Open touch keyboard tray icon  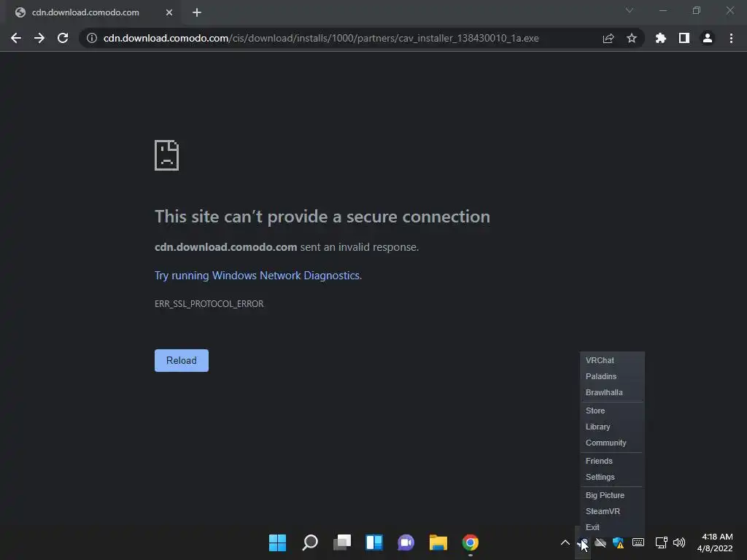coord(638,542)
